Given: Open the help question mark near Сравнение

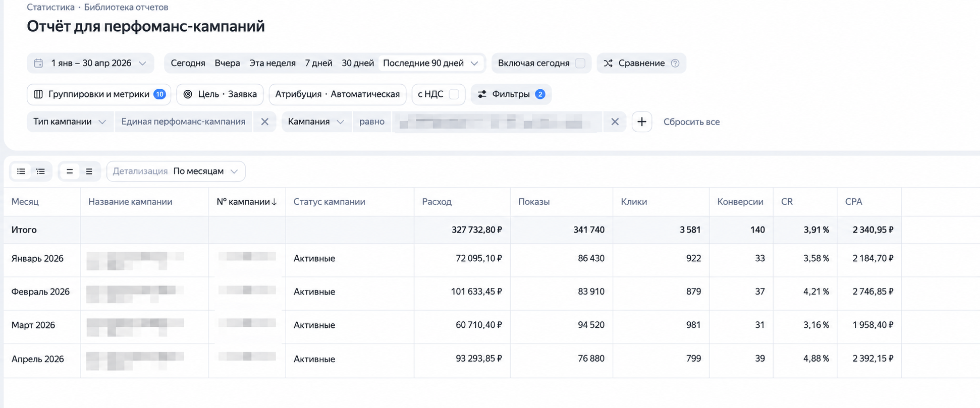Looking at the screenshot, I should point(675,63).
